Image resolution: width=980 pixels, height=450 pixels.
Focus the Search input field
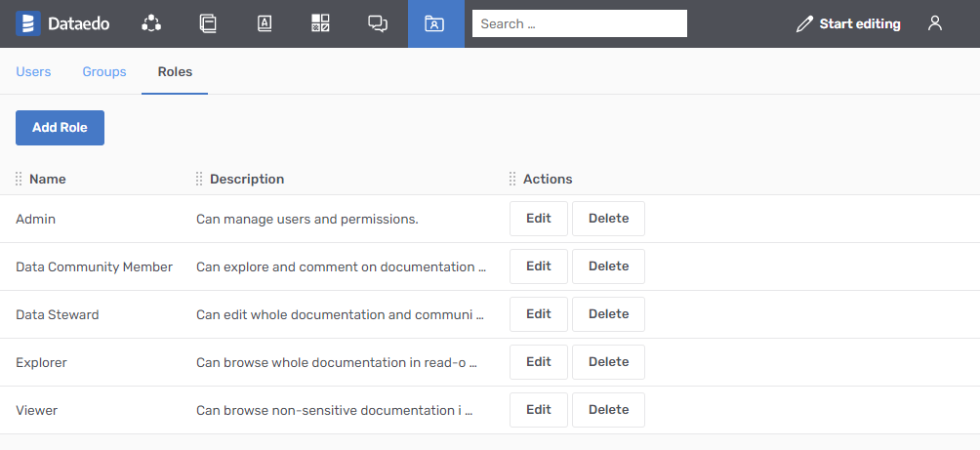(579, 23)
